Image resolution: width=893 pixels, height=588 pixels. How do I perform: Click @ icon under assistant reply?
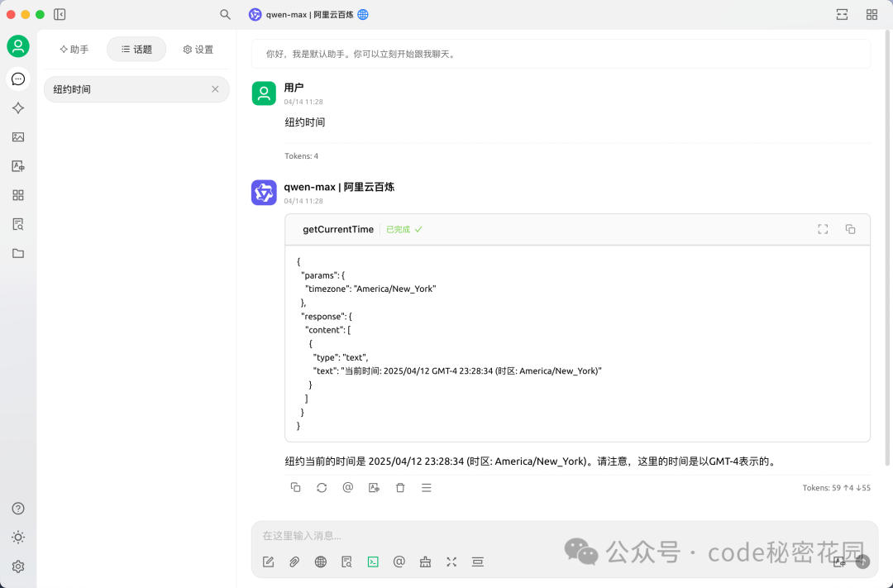348,488
